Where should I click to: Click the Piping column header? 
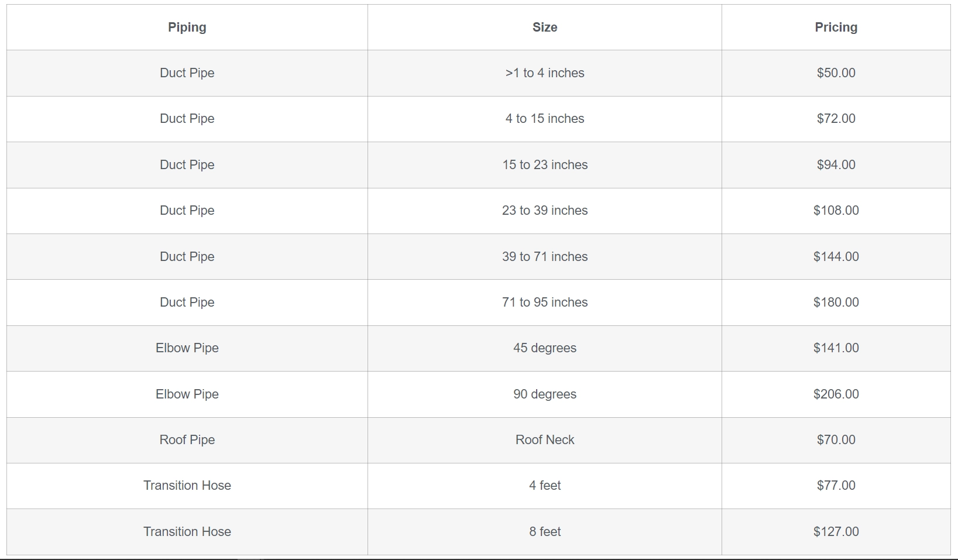pyautogui.click(x=187, y=28)
